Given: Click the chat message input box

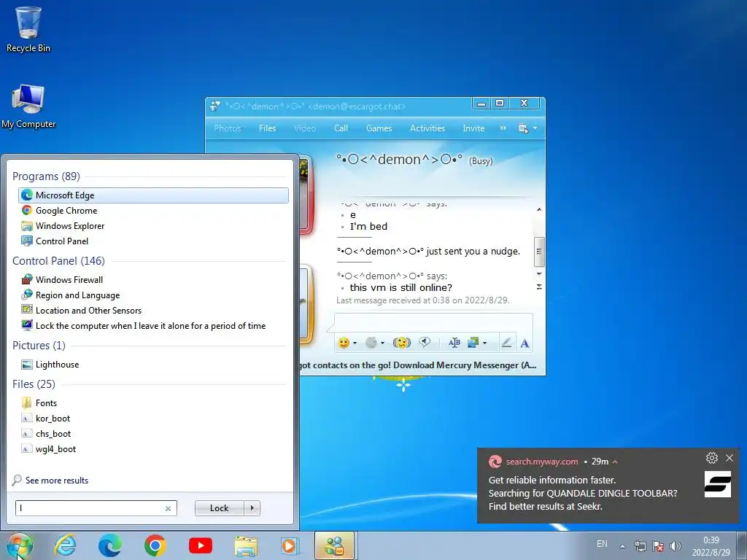Looking at the screenshot, I should 433,323.
